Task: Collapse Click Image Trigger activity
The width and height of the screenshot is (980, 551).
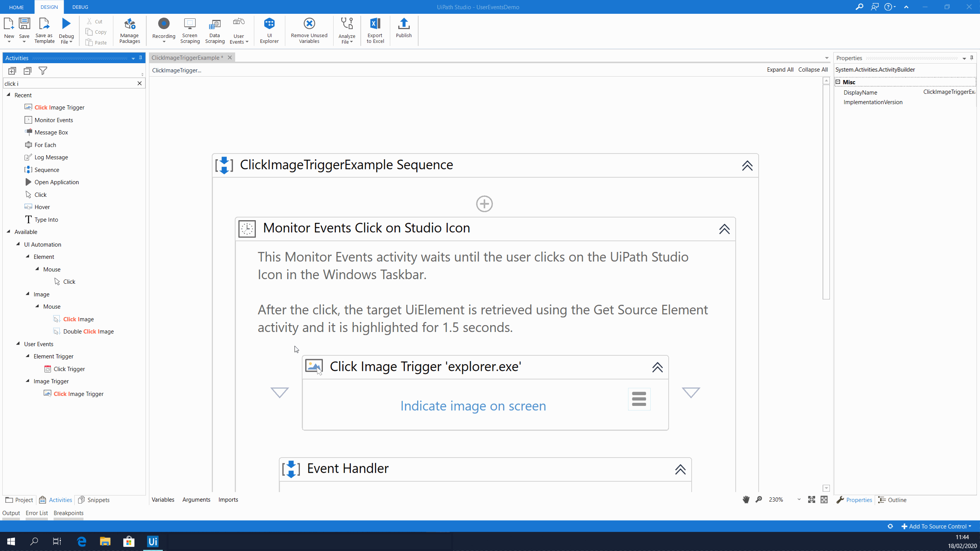Action: tap(657, 367)
